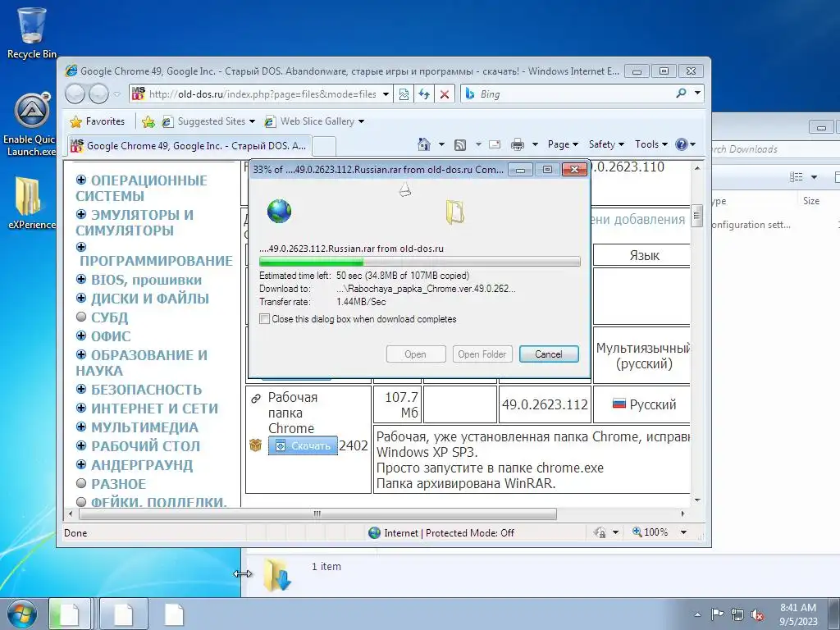Click Compatibility View icon in address bar
840x630 pixels.
(x=404, y=94)
